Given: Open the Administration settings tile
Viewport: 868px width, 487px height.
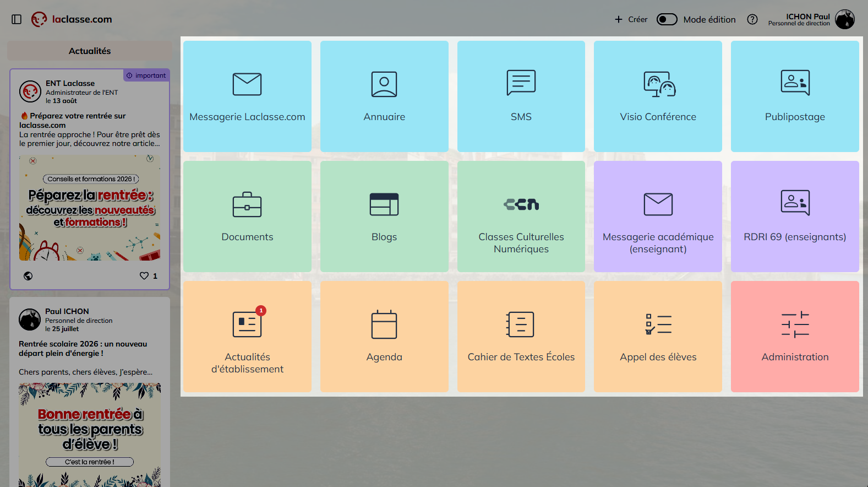Looking at the screenshot, I should [795, 337].
